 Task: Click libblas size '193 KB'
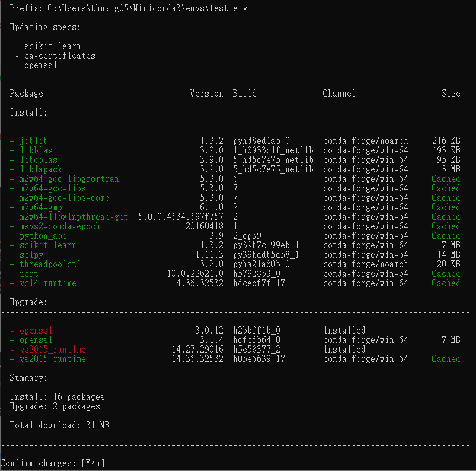click(x=446, y=150)
